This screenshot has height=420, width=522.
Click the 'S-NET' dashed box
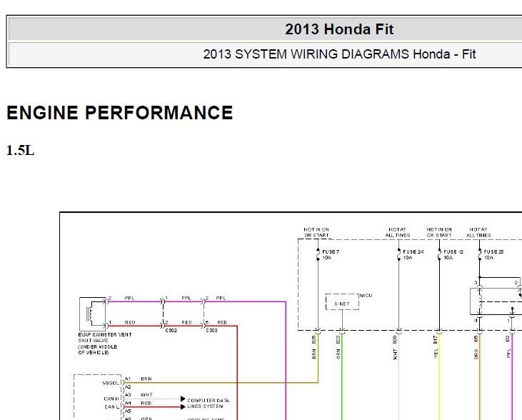pos(342,302)
